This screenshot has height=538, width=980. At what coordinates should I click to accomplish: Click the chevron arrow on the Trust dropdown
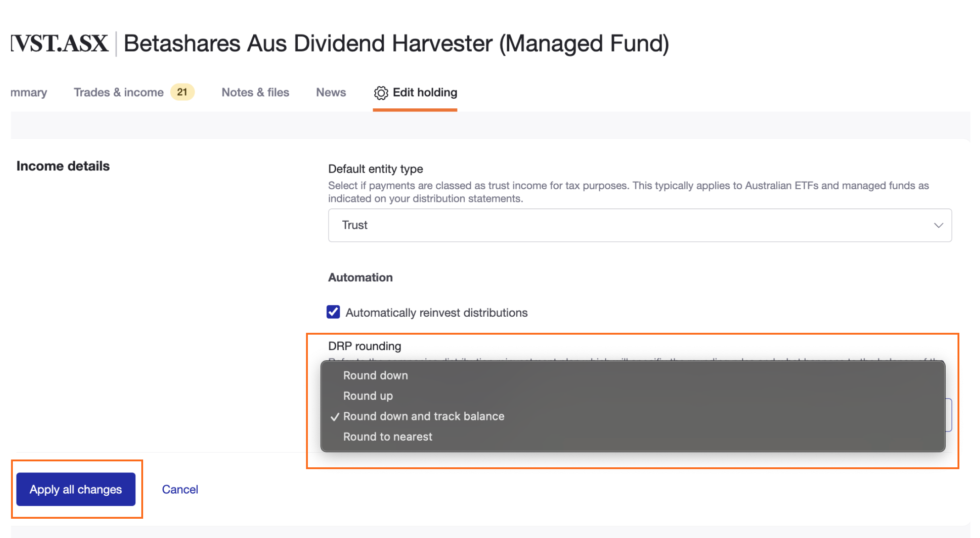[938, 225]
